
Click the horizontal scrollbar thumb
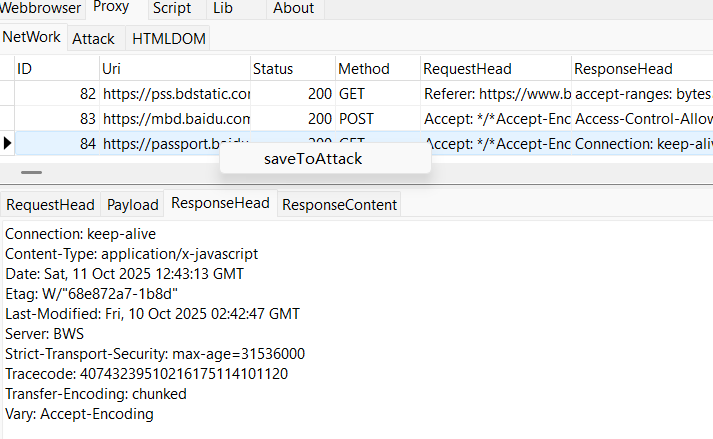click(x=32, y=172)
